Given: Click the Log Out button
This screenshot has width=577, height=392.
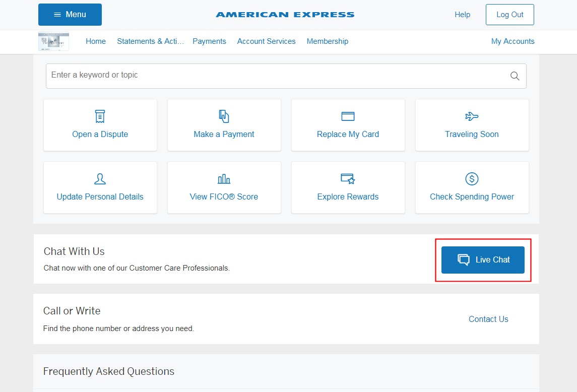Looking at the screenshot, I should pos(509,15).
